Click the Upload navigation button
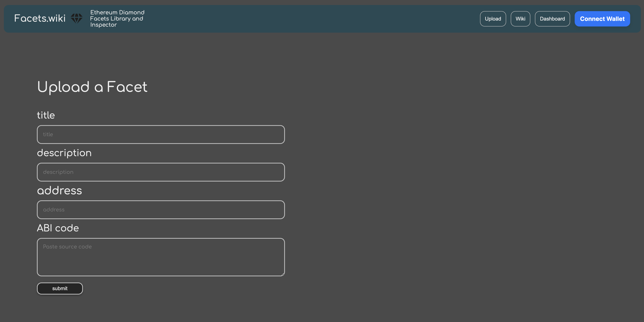Screen dimensions: 644x322 [x=493, y=18]
